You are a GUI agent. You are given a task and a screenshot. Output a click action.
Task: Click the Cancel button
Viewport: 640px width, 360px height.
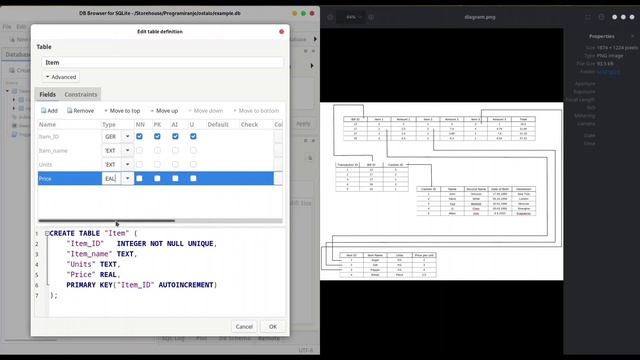pos(244,327)
